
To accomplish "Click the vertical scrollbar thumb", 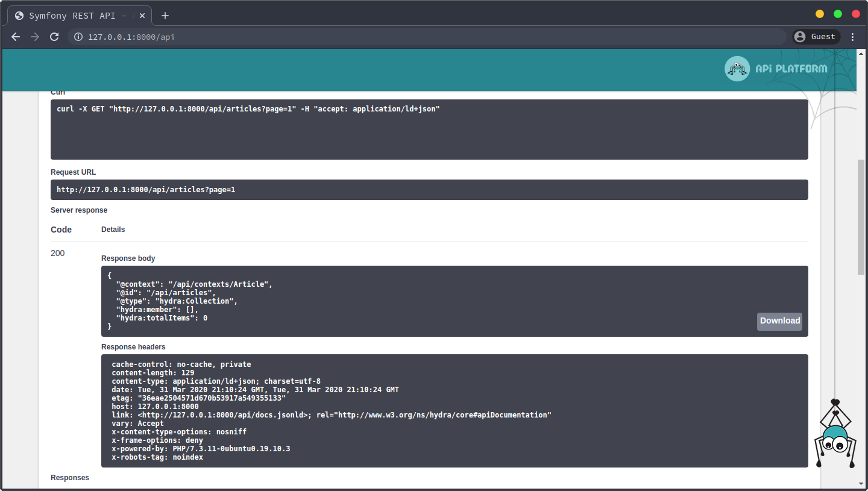I will point(861,217).
